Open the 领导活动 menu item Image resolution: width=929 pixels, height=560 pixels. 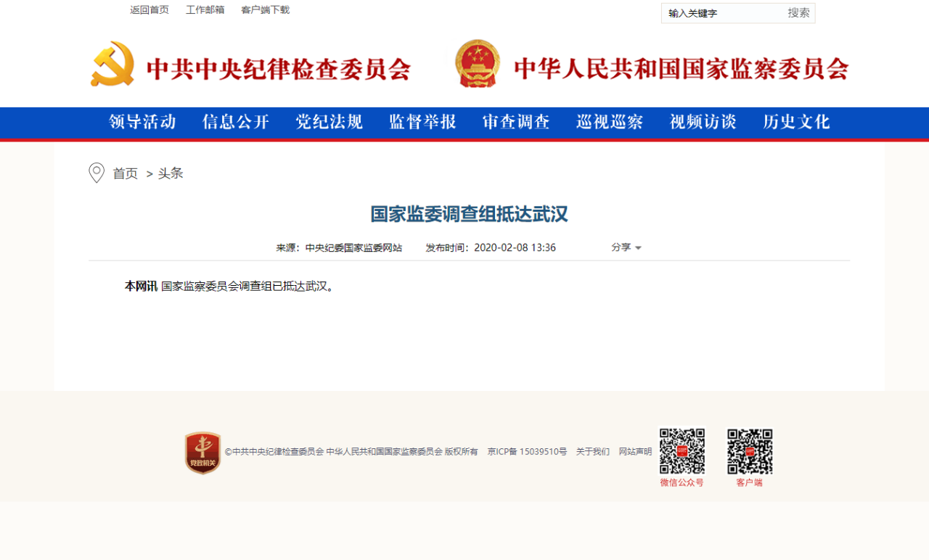click(142, 122)
